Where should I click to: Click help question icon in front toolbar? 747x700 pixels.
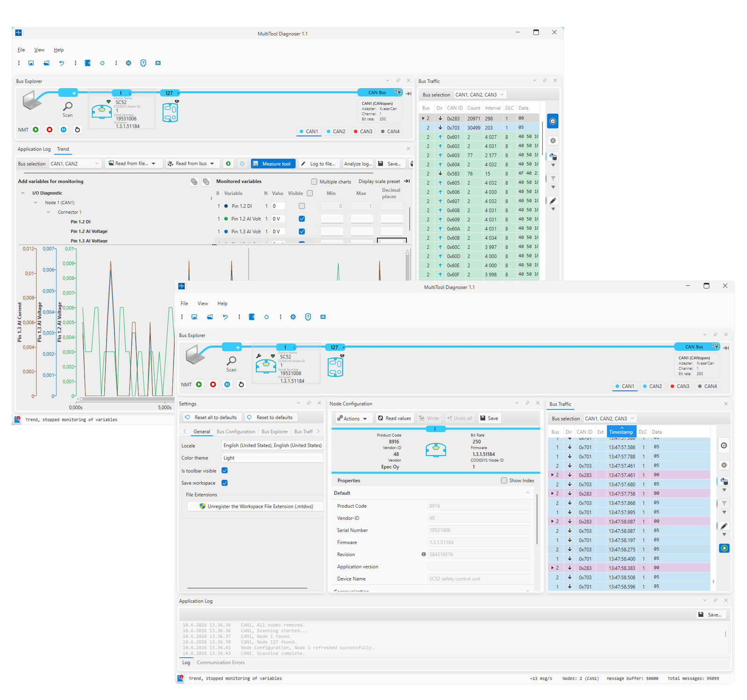308,317
